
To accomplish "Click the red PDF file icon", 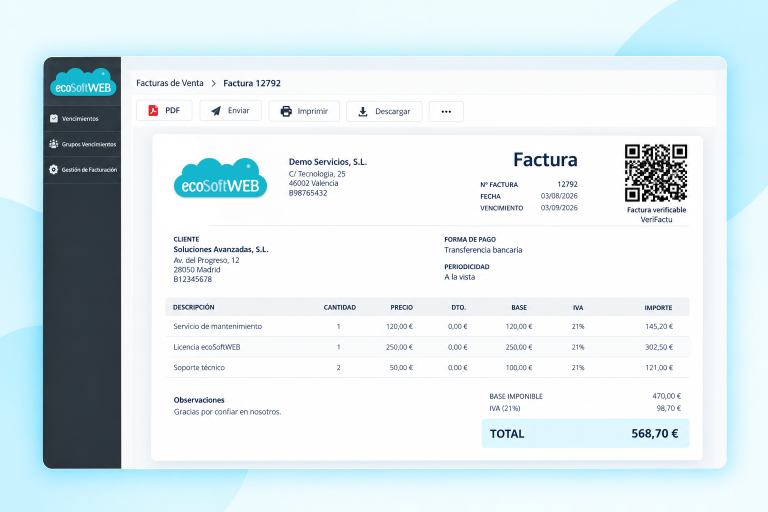I will pos(153,111).
